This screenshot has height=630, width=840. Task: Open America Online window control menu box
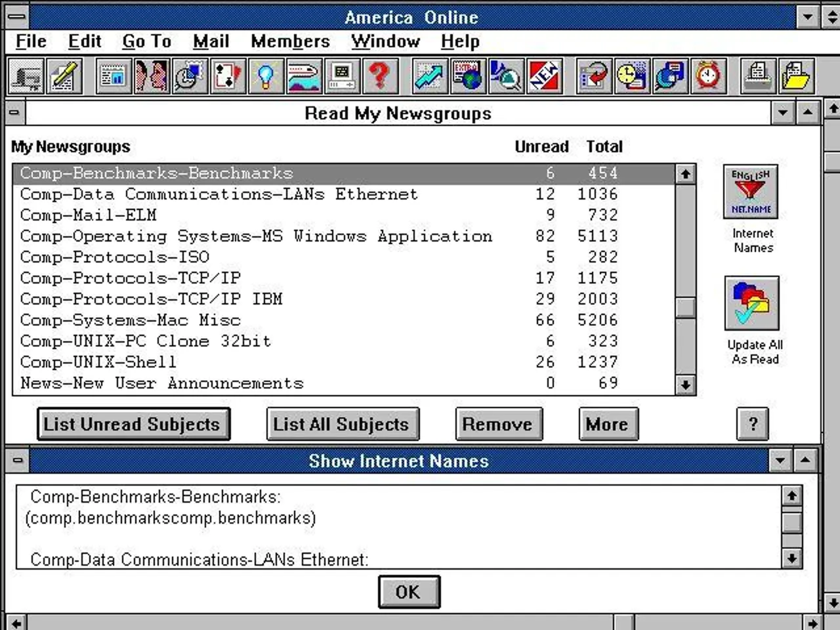pos(18,16)
